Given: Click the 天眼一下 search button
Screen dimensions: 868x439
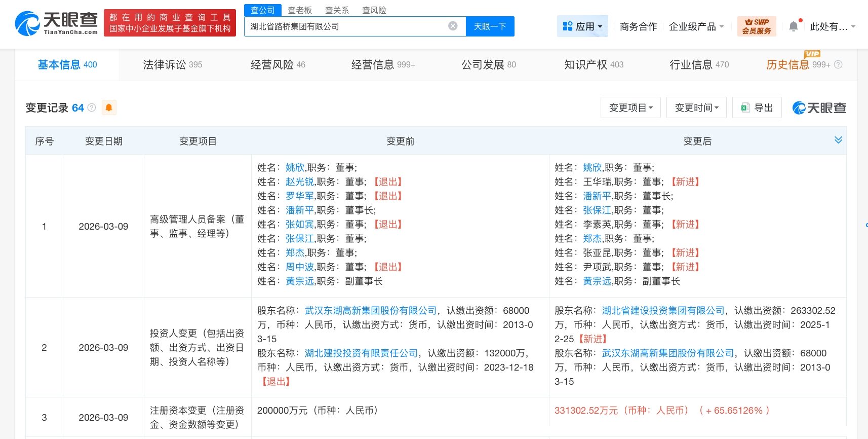Looking at the screenshot, I should (x=490, y=26).
